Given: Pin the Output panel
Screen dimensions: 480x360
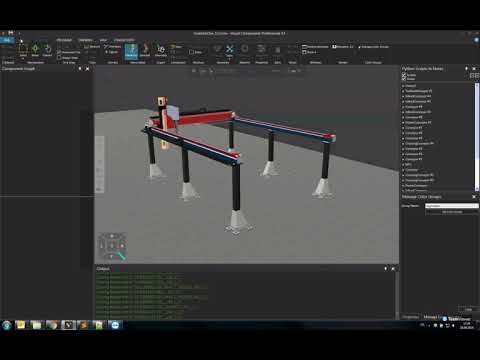Looking at the screenshot, I should (386, 268).
